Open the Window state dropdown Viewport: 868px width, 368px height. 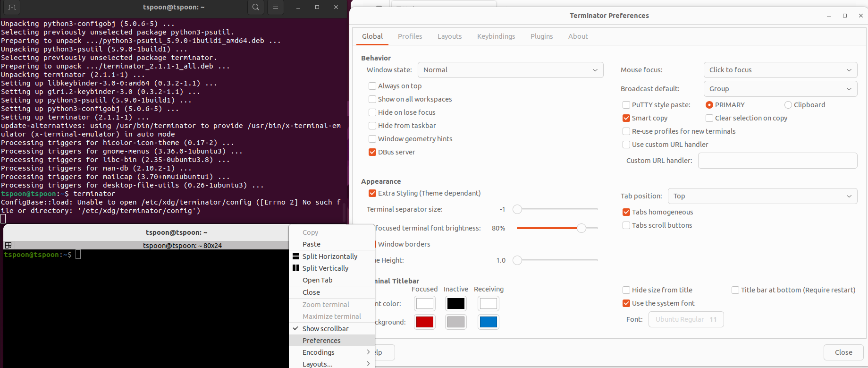coord(511,70)
